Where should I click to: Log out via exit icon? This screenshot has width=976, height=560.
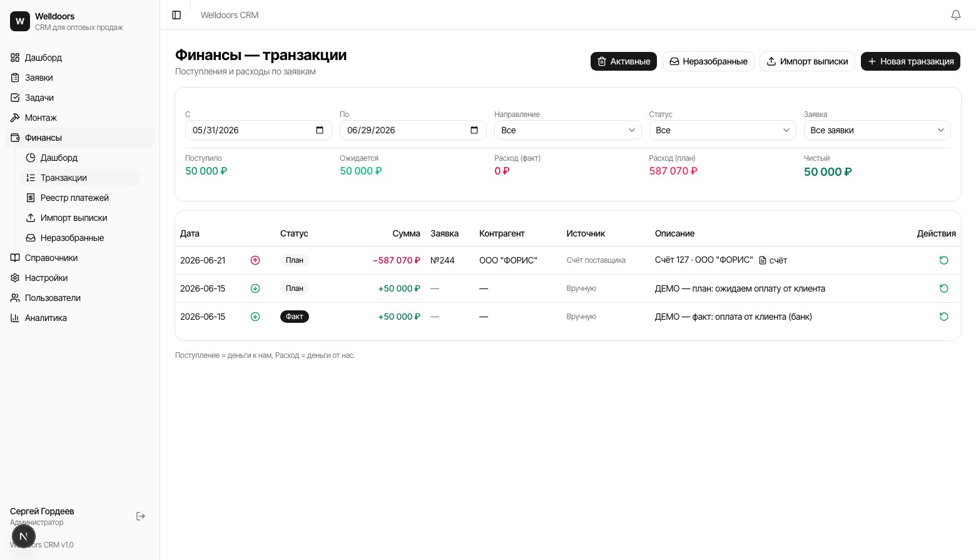pos(141,516)
